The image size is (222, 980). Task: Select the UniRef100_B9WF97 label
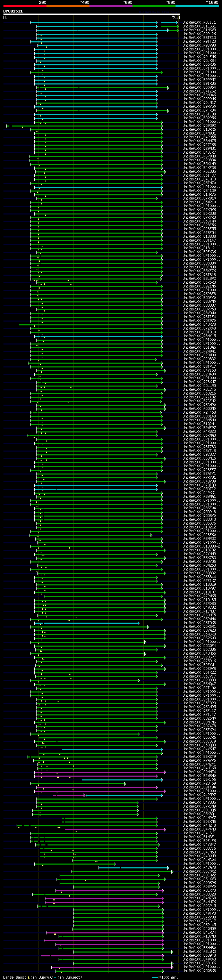[199, 428]
